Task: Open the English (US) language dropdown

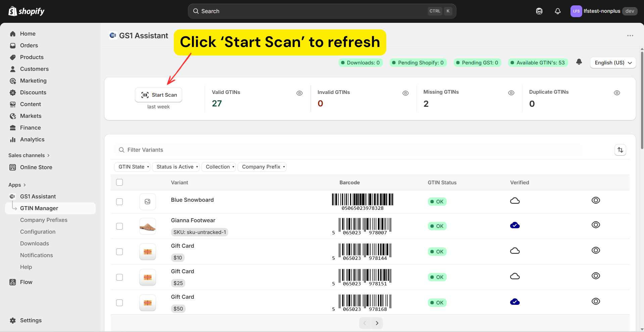Action: pyautogui.click(x=613, y=63)
